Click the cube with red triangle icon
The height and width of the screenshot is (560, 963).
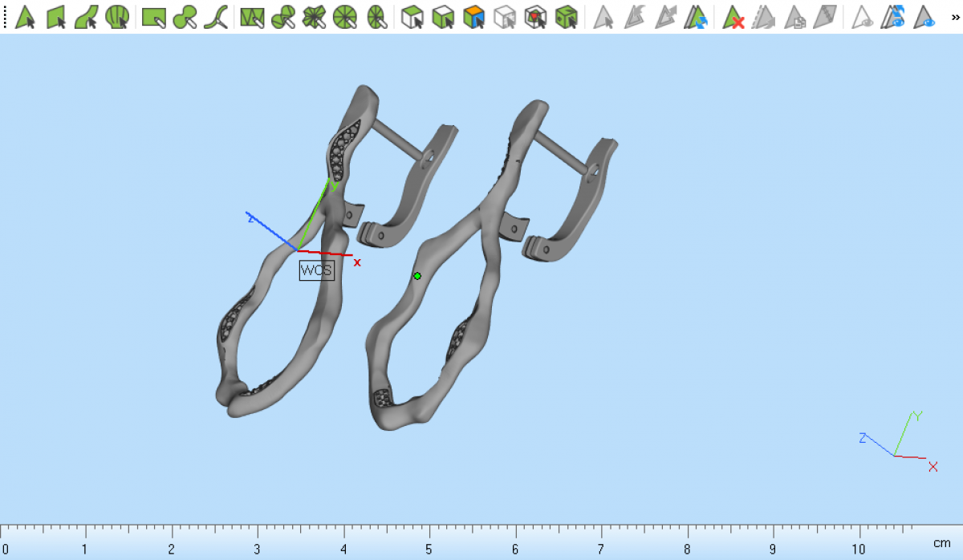(535, 17)
